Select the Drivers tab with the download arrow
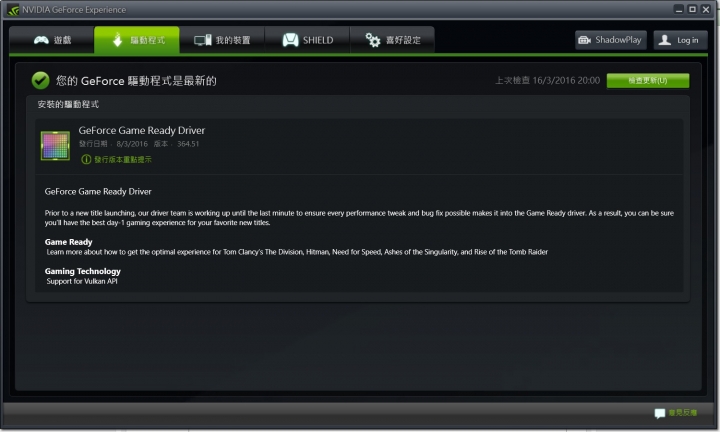Screen dimensions: 720x432 pos(137,40)
